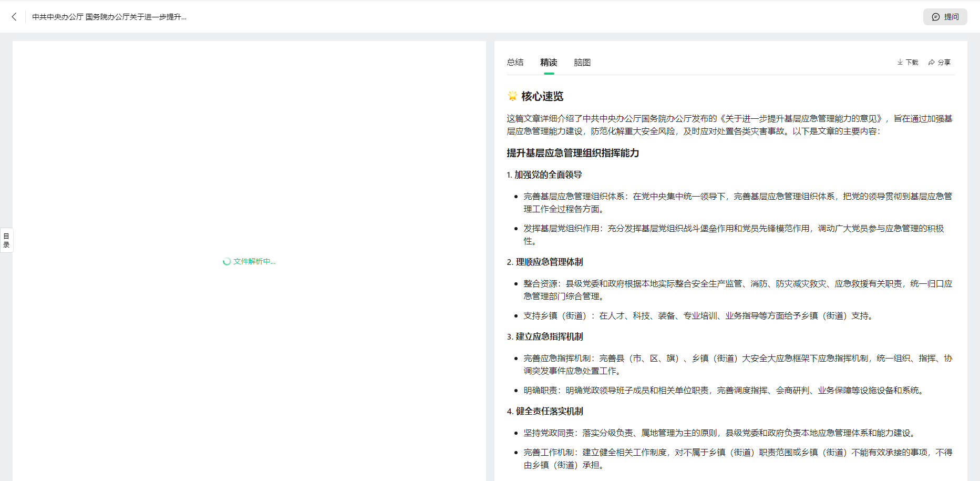Click the download arrow icon
980x481 pixels.
900,62
